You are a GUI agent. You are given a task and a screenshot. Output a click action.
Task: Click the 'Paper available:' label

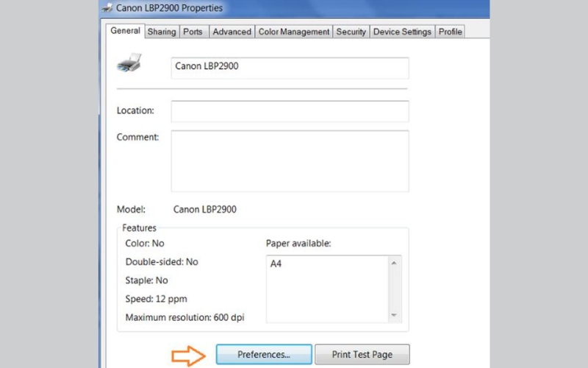coord(298,244)
